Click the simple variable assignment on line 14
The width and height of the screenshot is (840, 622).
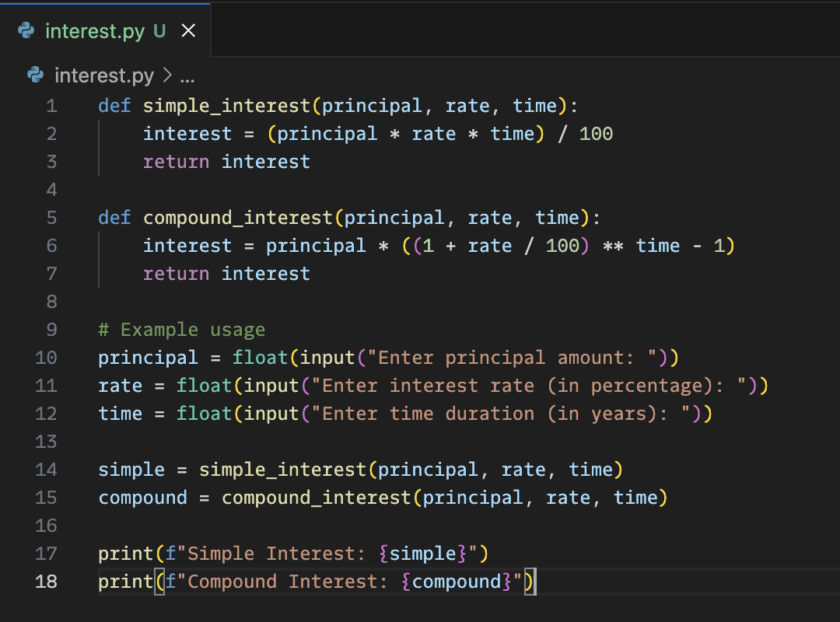tap(131, 470)
